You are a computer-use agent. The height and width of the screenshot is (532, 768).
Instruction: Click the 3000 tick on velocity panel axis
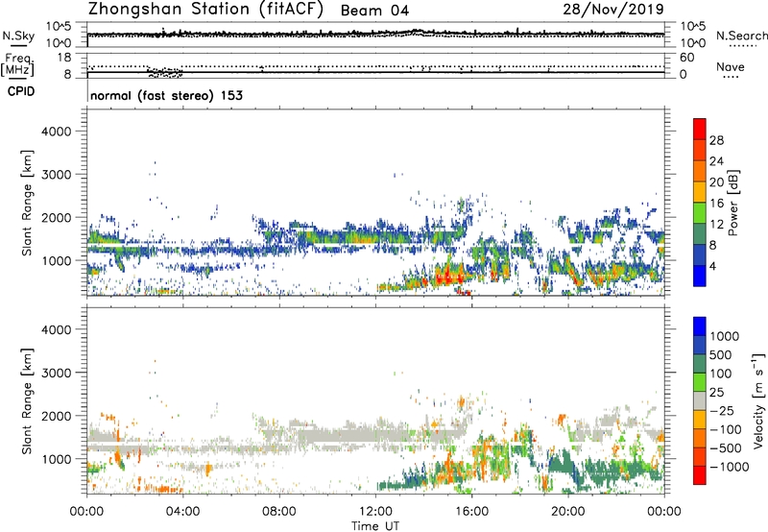point(57,373)
